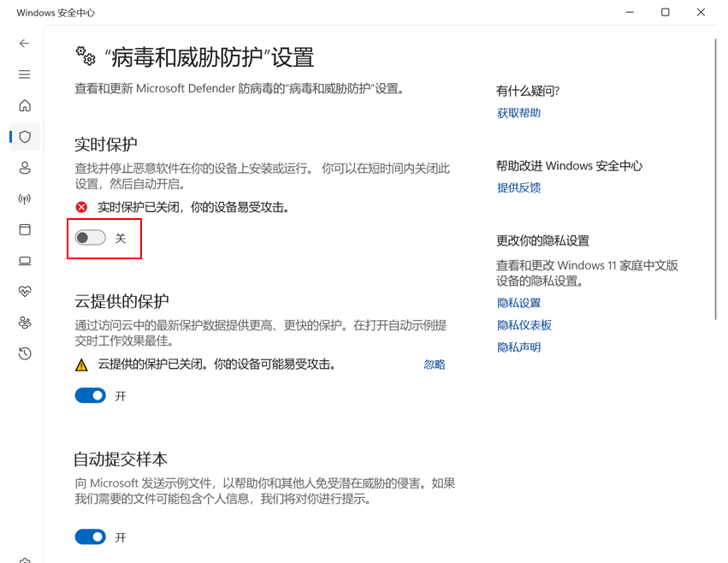Open Protection history clock icon
Screen dimensions: 728x563
(x=25, y=353)
